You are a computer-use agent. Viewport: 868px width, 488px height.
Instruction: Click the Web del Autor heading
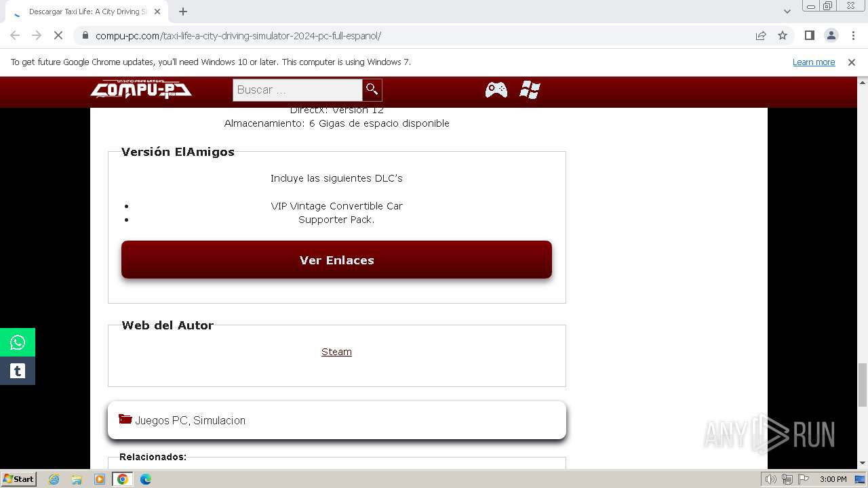[167, 325]
